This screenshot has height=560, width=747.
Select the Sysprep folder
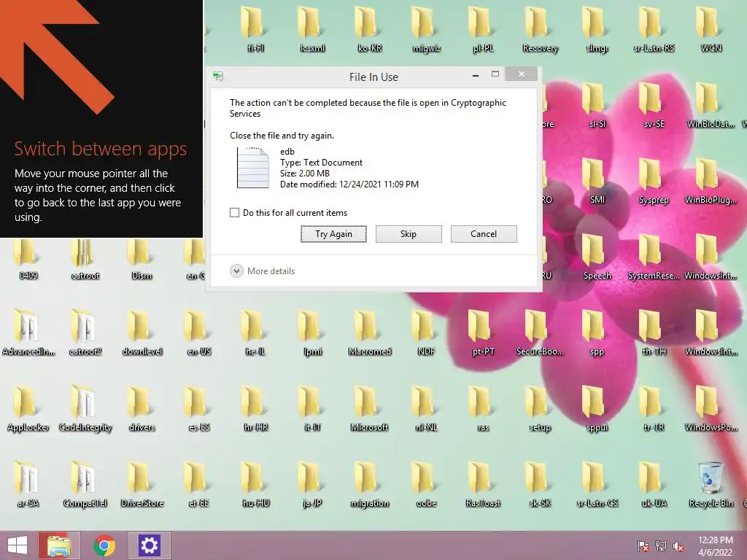coord(653,181)
